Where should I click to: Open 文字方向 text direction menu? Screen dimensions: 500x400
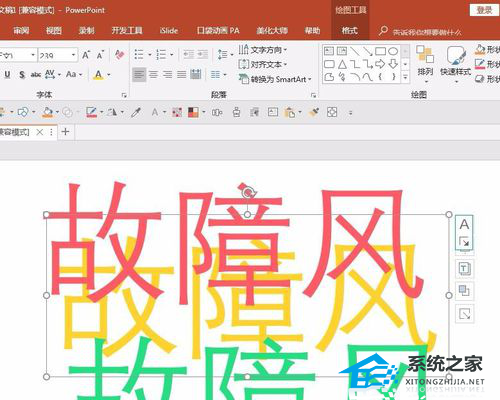pos(263,50)
